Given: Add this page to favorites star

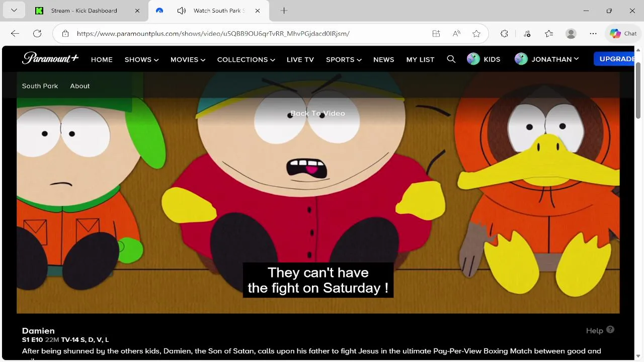Looking at the screenshot, I should click(476, 34).
